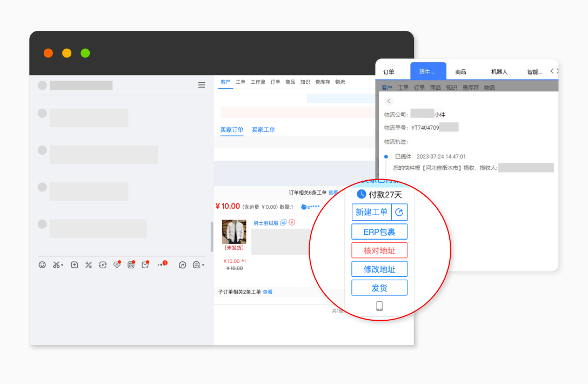Click the upload file icon
This screenshot has height=384, width=588.
[75, 265]
